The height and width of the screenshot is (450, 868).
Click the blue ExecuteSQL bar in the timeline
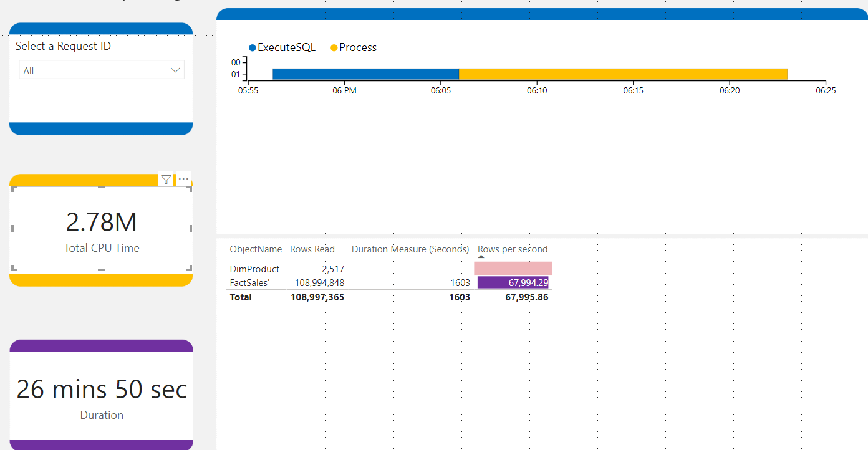click(365, 74)
